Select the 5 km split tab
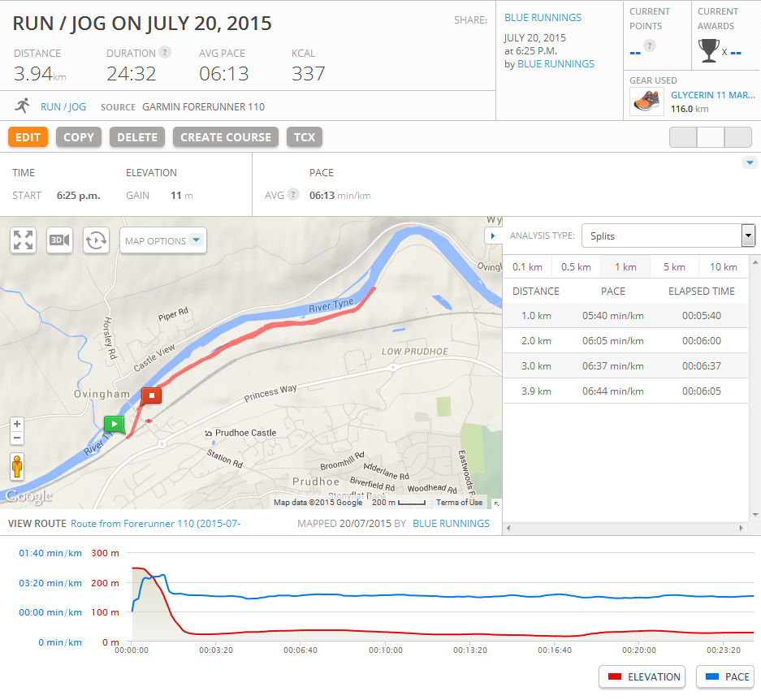The image size is (761, 700). coord(673,266)
